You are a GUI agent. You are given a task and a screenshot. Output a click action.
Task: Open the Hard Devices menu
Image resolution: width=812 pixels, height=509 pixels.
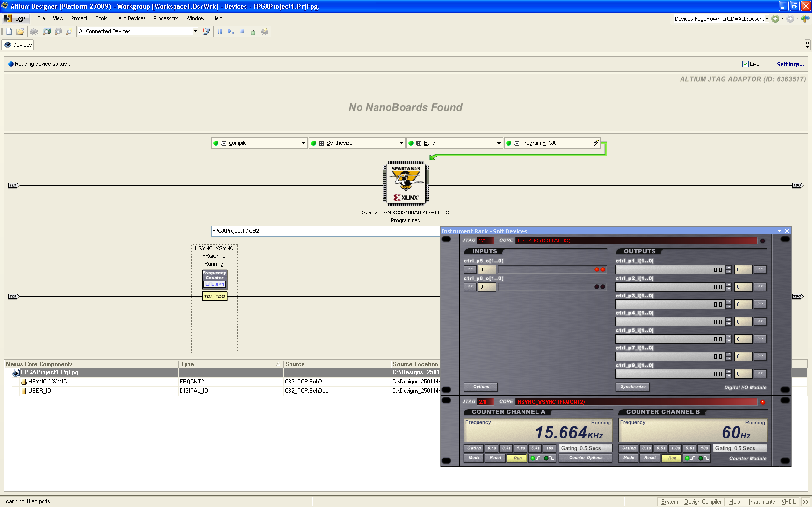[130, 18]
